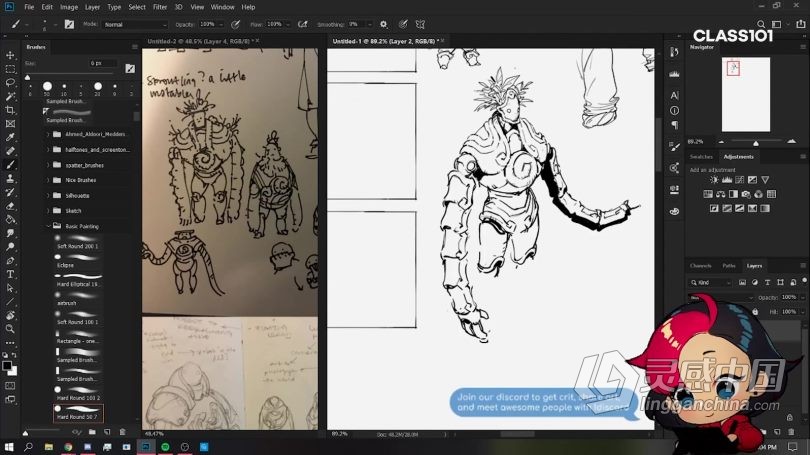This screenshot has height=455, width=810.
Task: Open the Brush Settings collapsed panel icon
Action: (x=674, y=147)
